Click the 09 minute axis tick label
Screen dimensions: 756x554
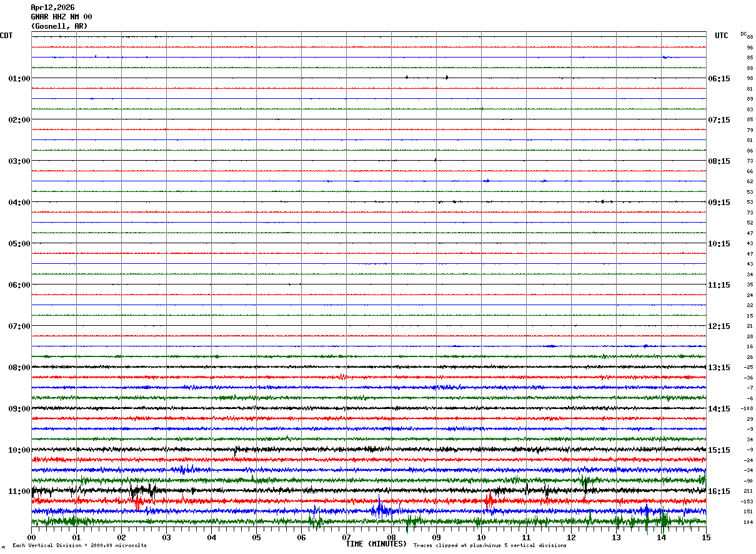click(436, 537)
